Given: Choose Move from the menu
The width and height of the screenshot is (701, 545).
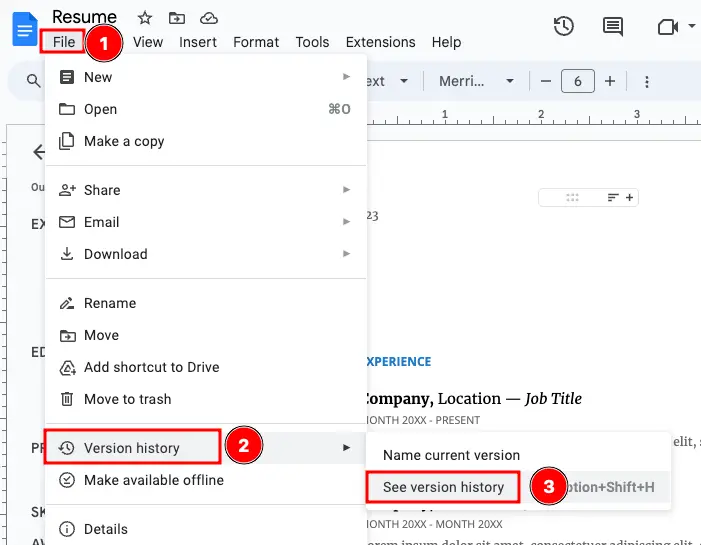Looking at the screenshot, I should tap(206, 335).
